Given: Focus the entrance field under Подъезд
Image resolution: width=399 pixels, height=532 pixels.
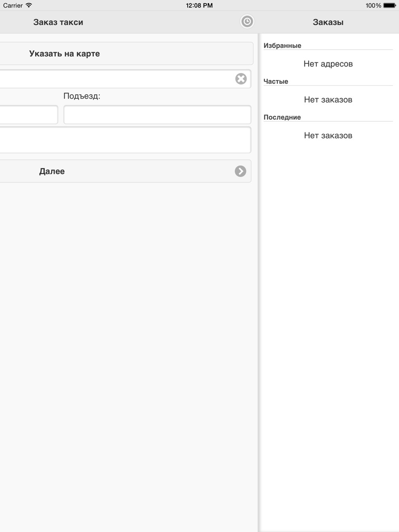Looking at the screenshot, I should tap(157, 115).
